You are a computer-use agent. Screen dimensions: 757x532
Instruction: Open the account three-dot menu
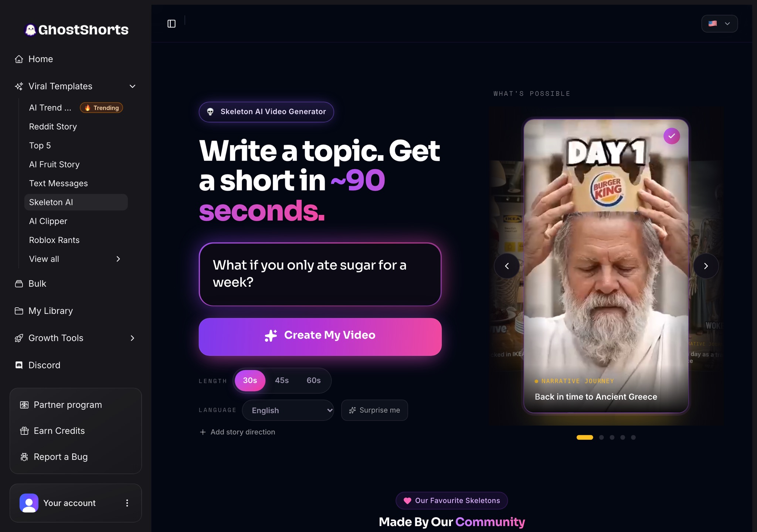pyautogui.click(x=127, y=503)
